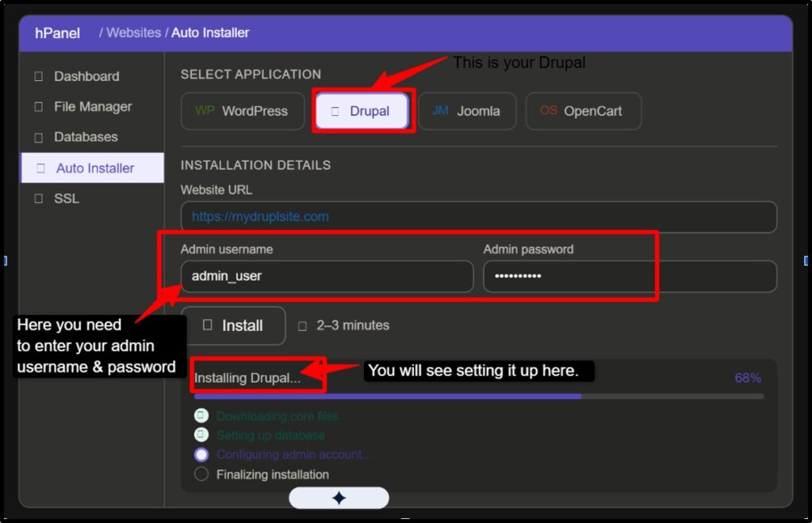Click the Installing Drupal... status text
This screenshot has height=523, width=812.
click(x=247, y=378)
